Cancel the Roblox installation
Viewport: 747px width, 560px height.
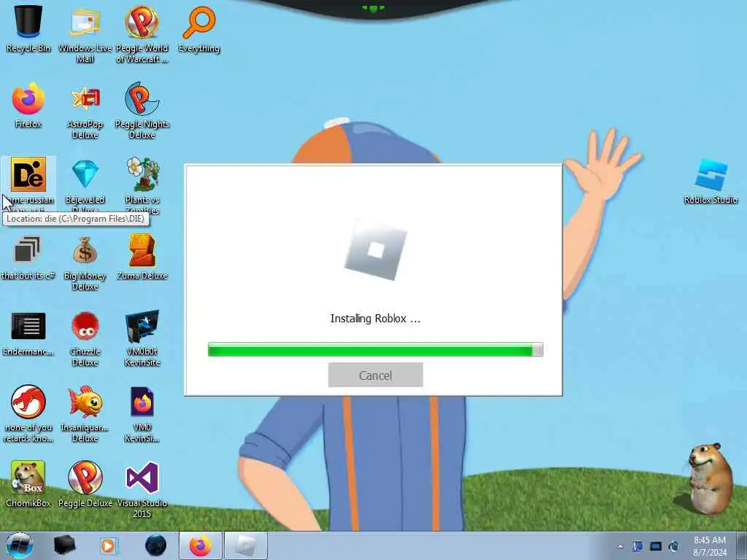(376, 375)
